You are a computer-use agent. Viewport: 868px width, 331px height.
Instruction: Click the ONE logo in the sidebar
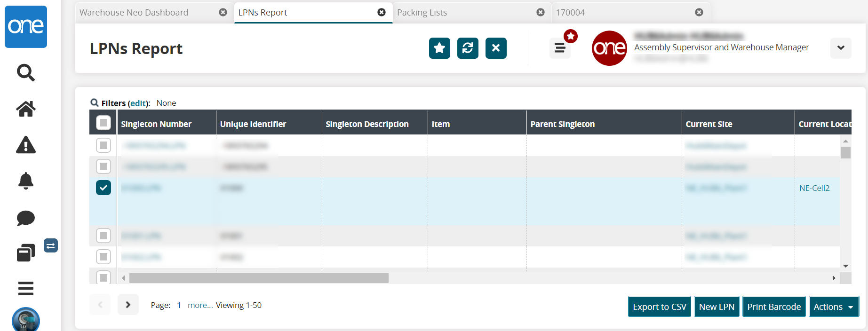coord(26,26)
